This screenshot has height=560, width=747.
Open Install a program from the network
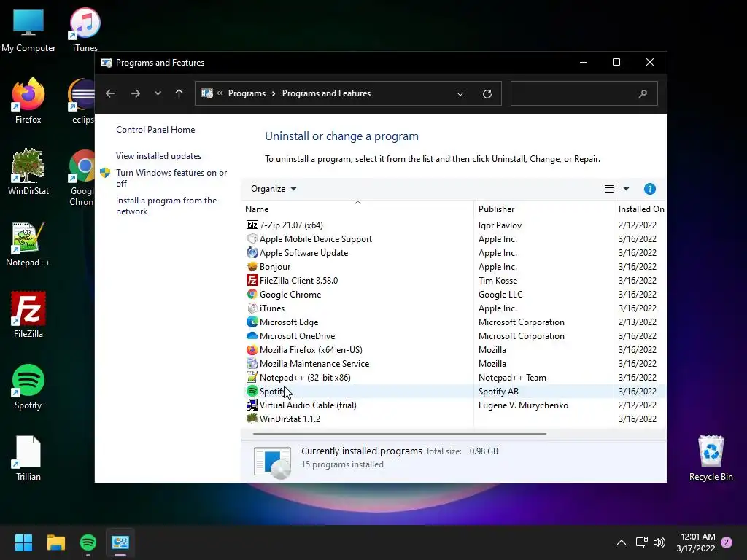pyautogui.click(x=166, y=206)
